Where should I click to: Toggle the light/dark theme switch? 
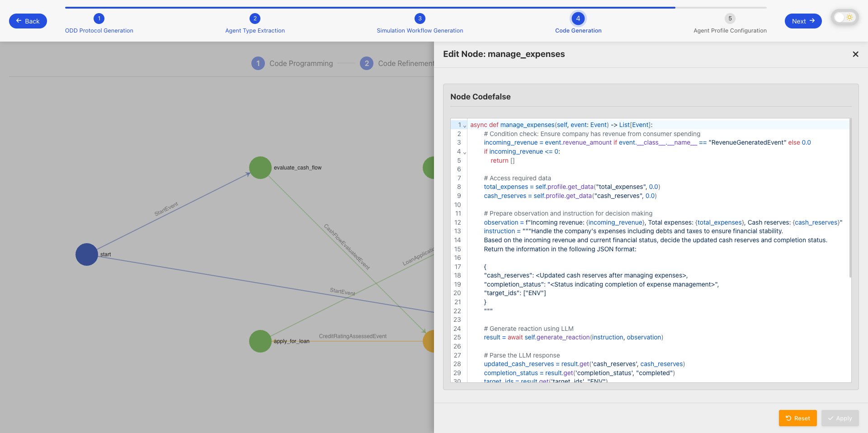point(844,18)
